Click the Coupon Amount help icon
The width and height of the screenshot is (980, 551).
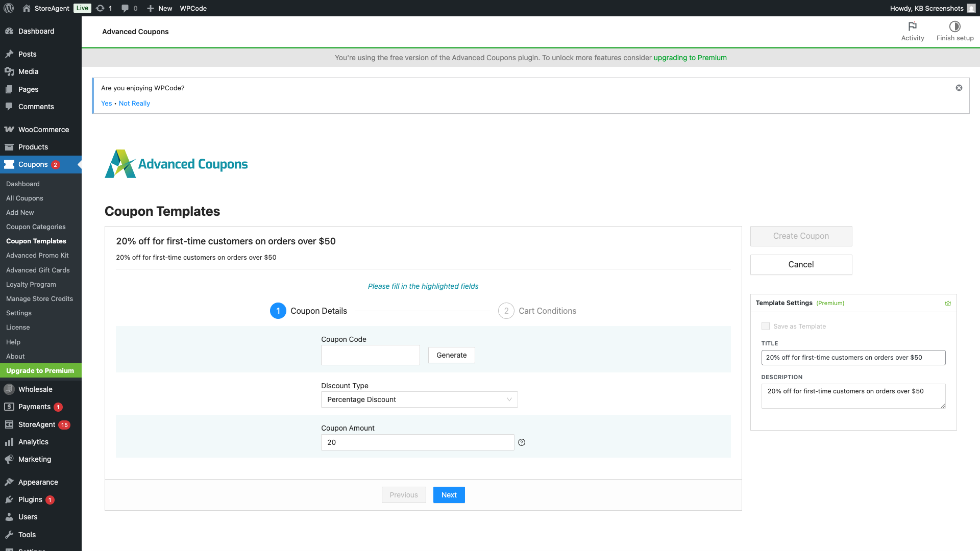coord(522,442)
